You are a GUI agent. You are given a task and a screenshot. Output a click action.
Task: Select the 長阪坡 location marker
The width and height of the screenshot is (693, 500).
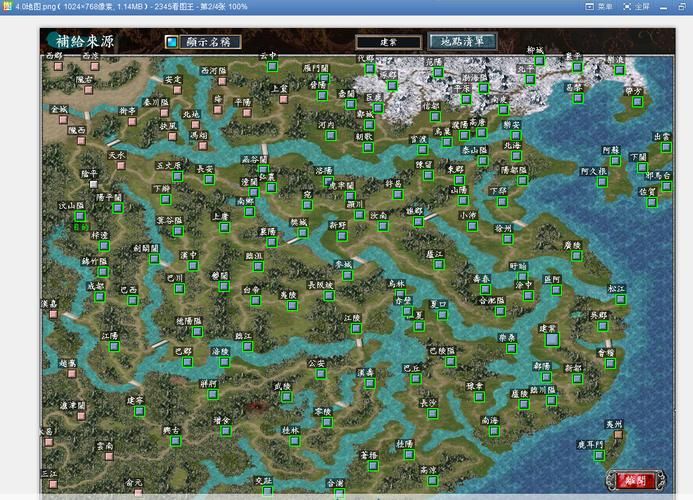click(328, 296)
